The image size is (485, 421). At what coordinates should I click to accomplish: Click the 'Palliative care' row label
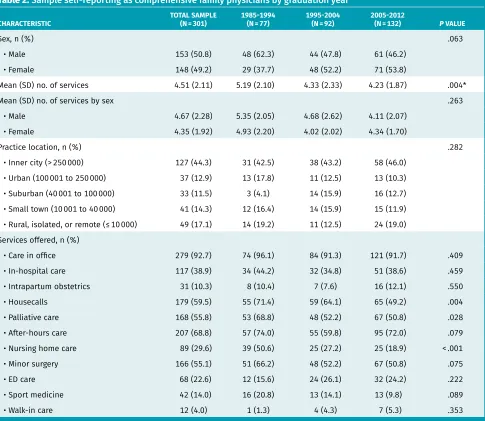[33, 318]
